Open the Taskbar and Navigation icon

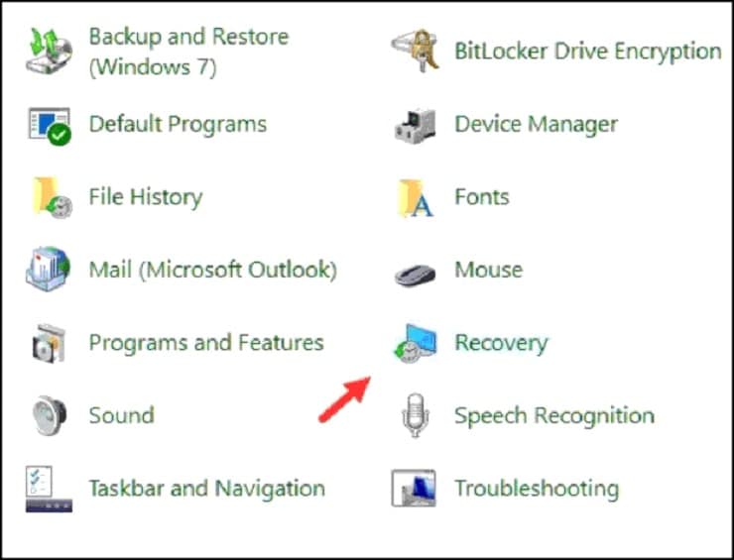pyautogui.click(x=49, y=490)
